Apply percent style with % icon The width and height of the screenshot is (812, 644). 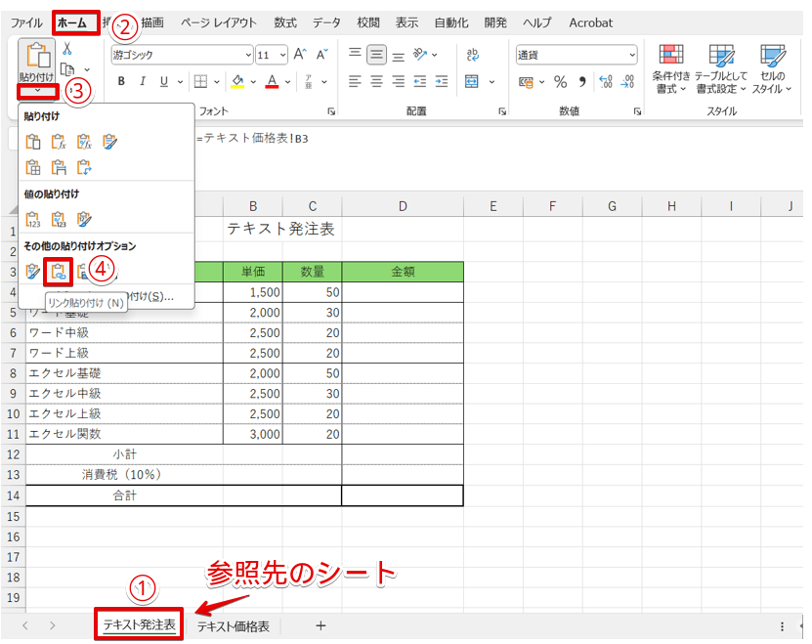point(560,81)
